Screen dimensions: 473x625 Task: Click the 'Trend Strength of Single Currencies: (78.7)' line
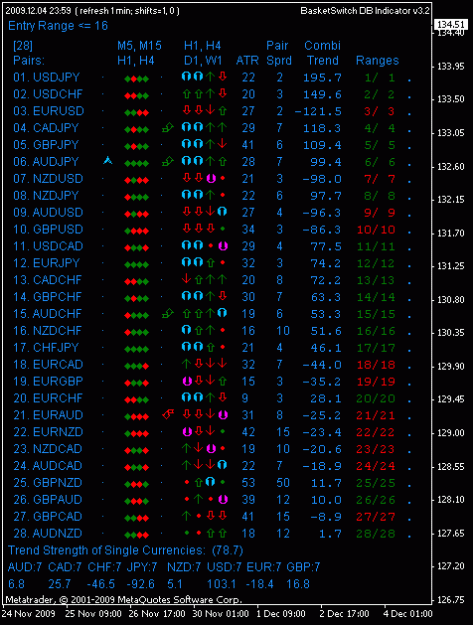(x=126, y=550)
